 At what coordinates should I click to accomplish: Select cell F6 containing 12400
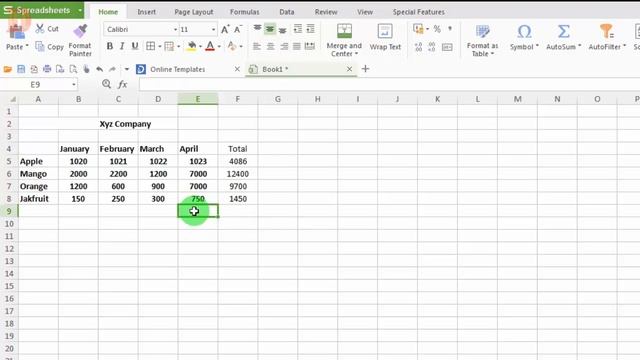pos(238,174)
